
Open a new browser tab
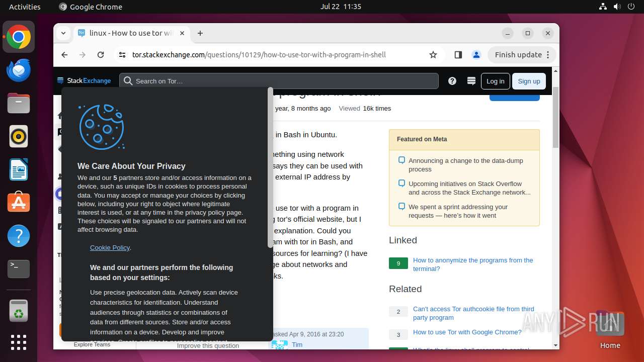(x=200, y=33)
